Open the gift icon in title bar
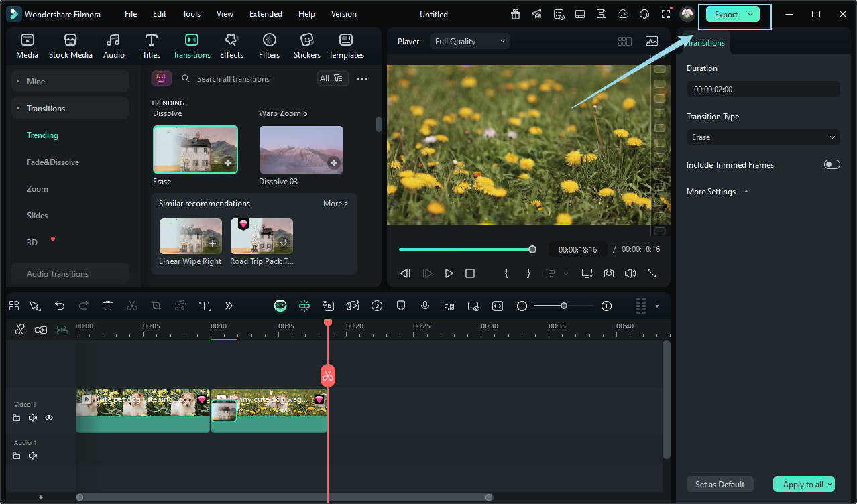The width and height of the screenshot is (857, 504). pos(515,14)
